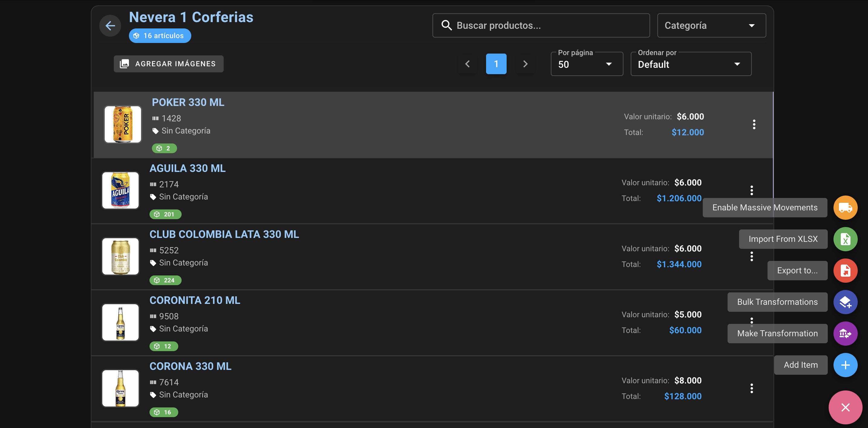
Task: Click the Corona 330 ML bottle thumbnail
Action: (120, 388)
